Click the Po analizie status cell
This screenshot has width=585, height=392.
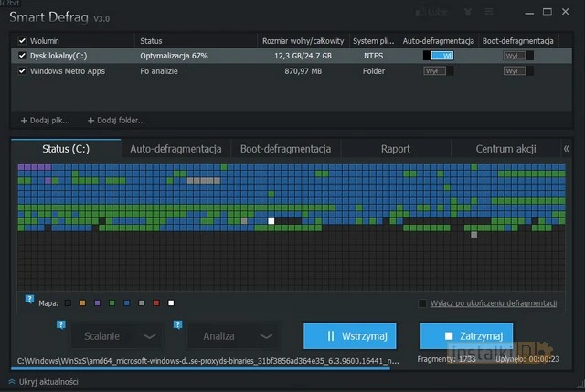tap(159, 71)
